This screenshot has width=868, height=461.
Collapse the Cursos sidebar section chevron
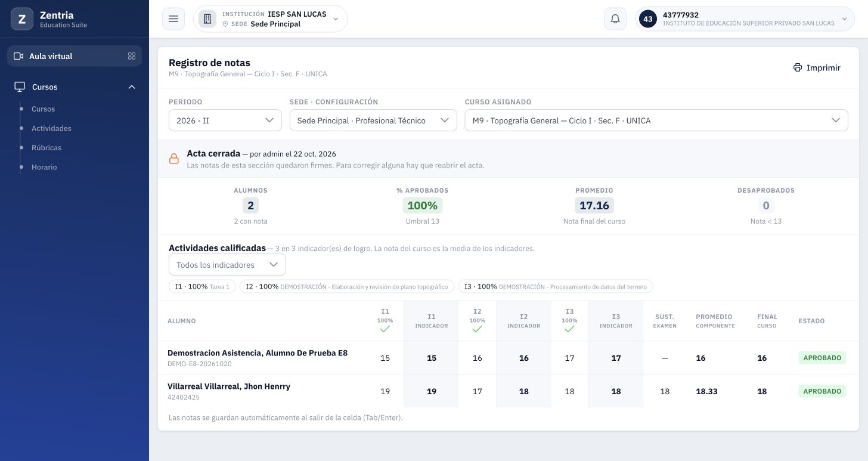pos(132,87)
